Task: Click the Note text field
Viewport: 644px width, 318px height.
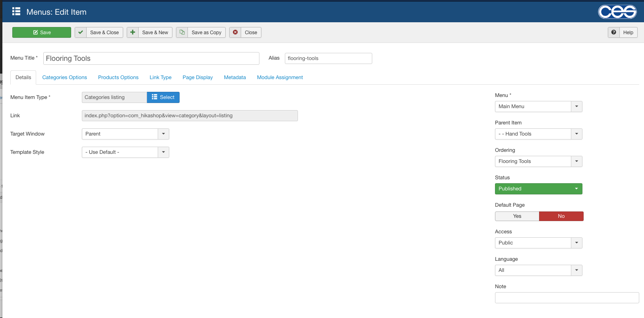Action: pos(567,298)
